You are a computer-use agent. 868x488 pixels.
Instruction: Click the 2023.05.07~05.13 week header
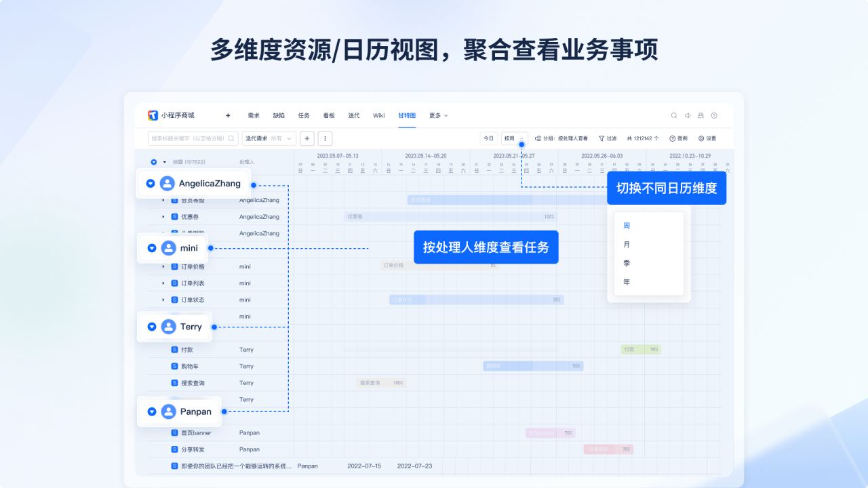[338, 156]
